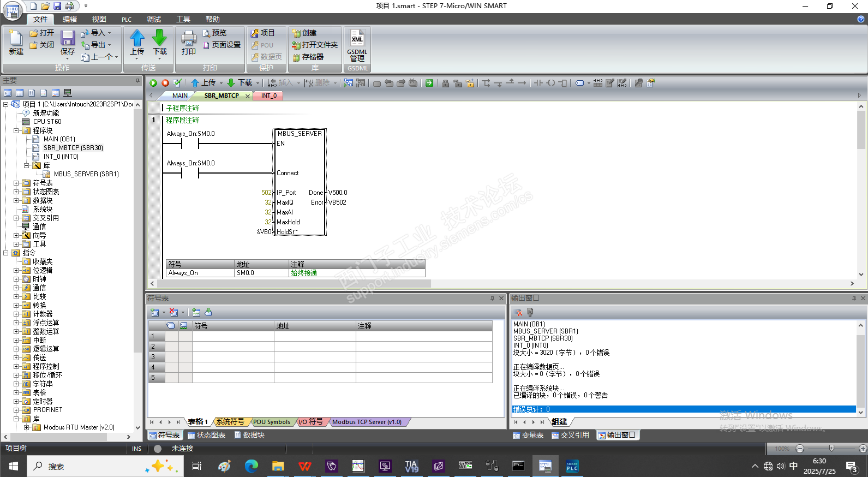Click Windows Start button

(x=13, y=466)
